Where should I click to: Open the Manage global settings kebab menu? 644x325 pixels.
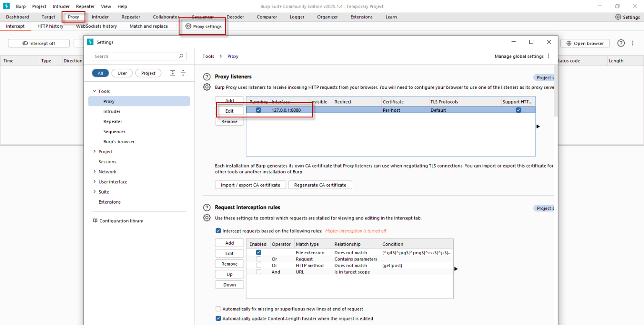tap(549, 56)
